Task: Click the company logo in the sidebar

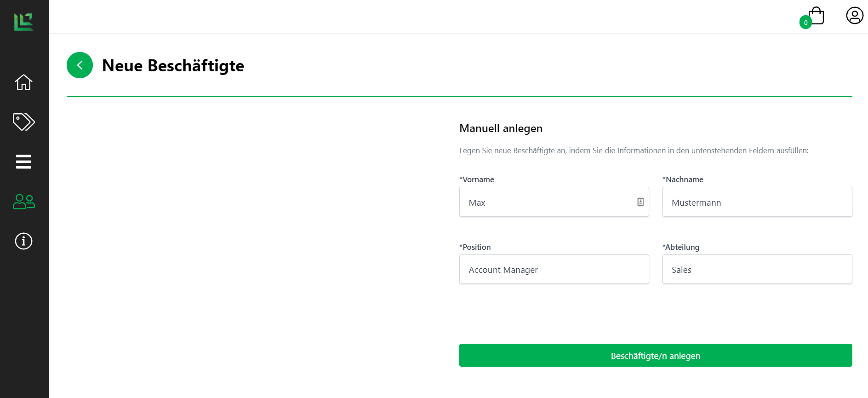Action: [23, 22]
